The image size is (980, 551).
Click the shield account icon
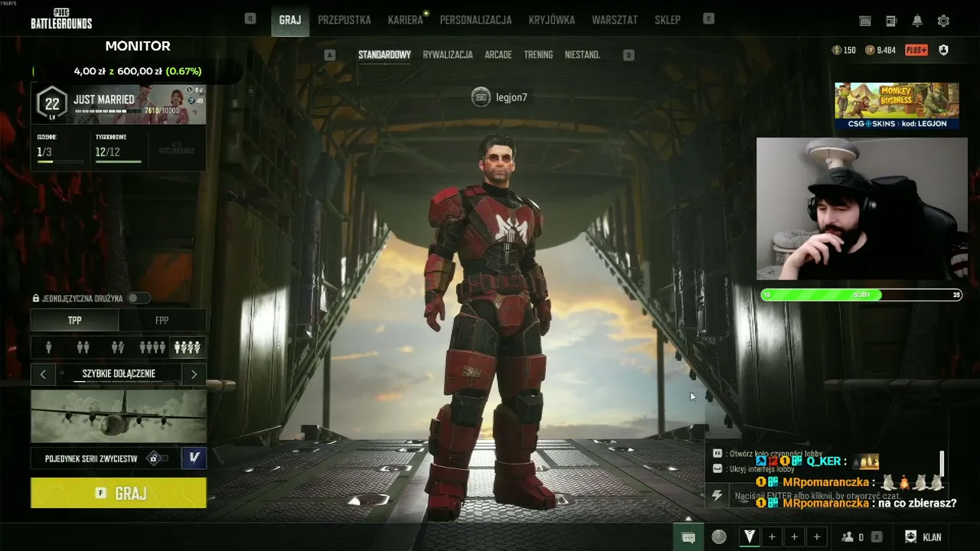pyautogui.click(x=943, y=50)
